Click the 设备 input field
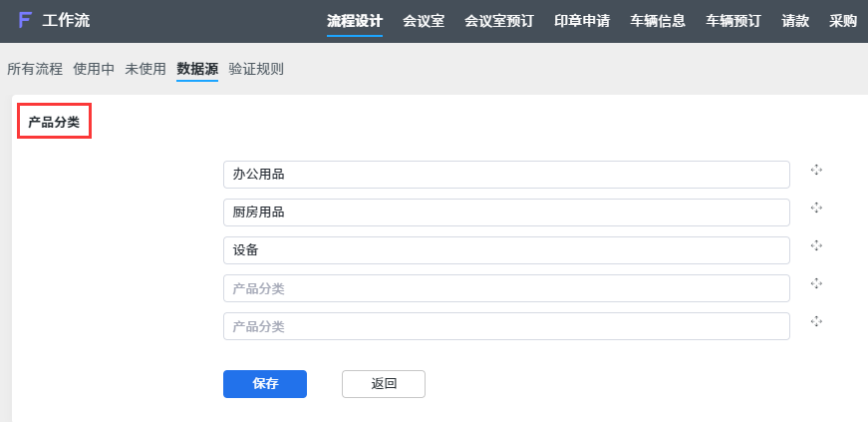This screenshot has width=868, height=422. click(506, 250)
